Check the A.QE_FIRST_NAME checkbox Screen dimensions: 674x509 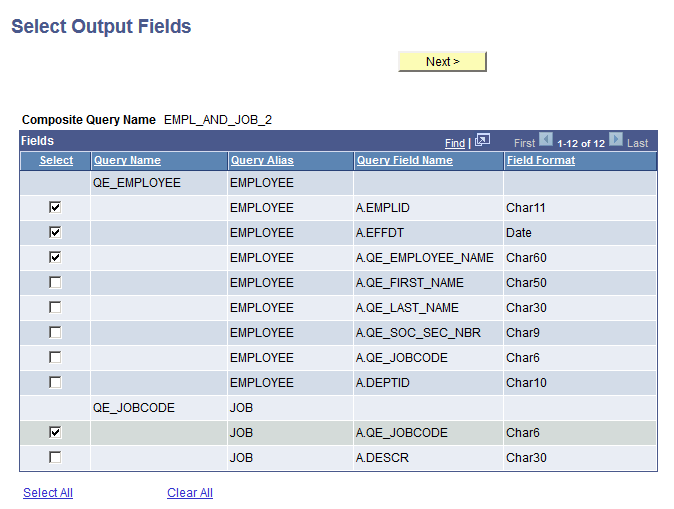[x=55, y=282]
